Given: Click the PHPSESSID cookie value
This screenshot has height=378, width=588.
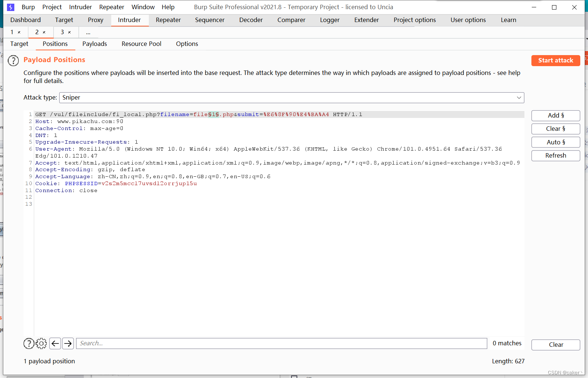Looking at the screenshot, I should pos(149,184).
